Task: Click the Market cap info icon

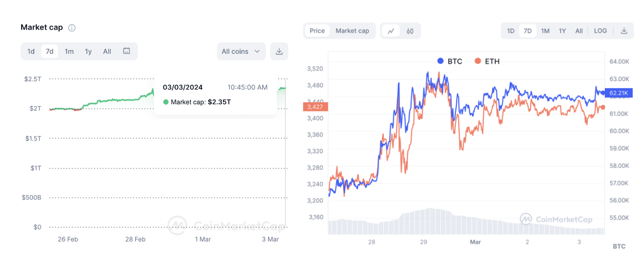Action: click(72, 28)
